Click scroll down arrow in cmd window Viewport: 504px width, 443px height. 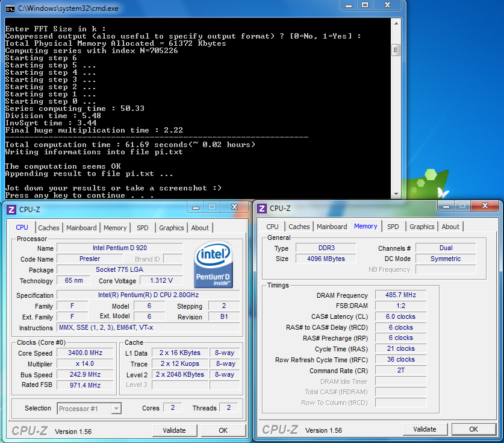point(396,194)
